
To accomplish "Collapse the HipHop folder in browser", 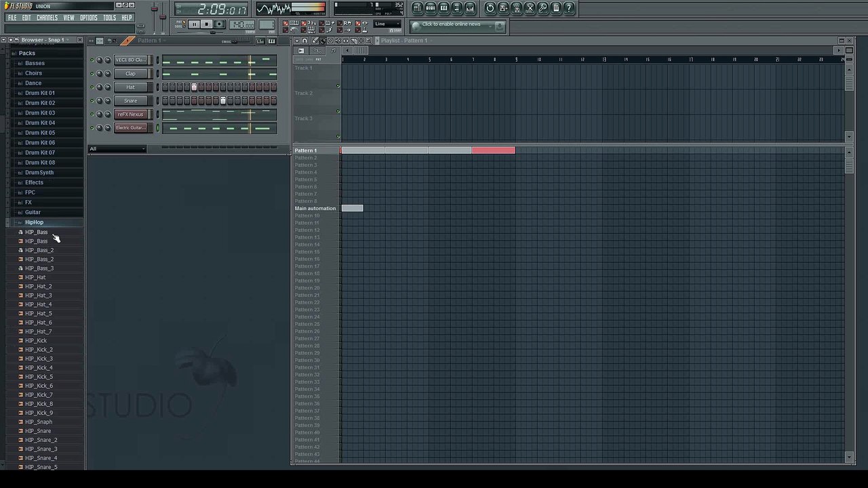I will (x=34, y=222).
